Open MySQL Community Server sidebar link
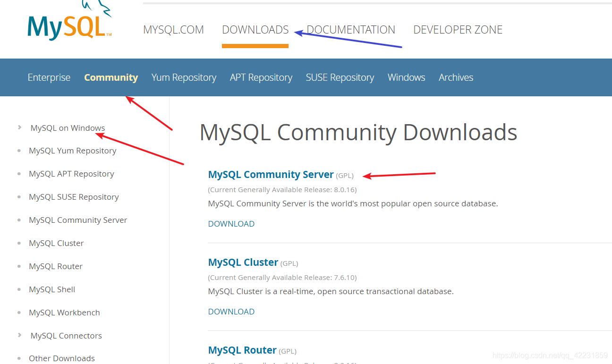612x364 pixels. click(x=78, y=220)
